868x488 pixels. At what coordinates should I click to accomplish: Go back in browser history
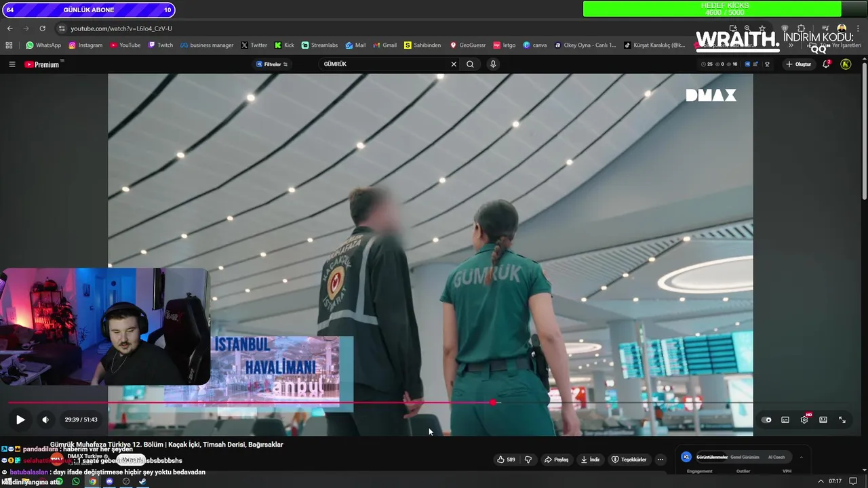click(9, 28)
